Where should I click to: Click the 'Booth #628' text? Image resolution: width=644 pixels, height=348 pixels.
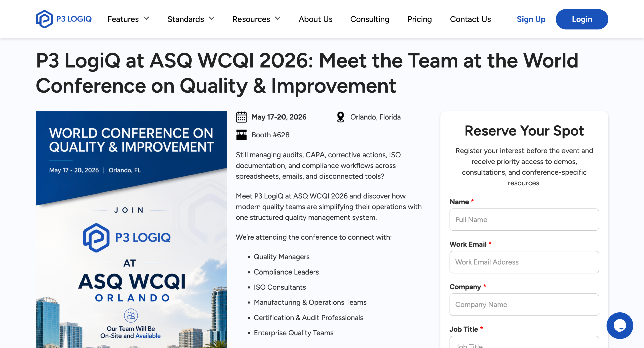click(270, 135)
